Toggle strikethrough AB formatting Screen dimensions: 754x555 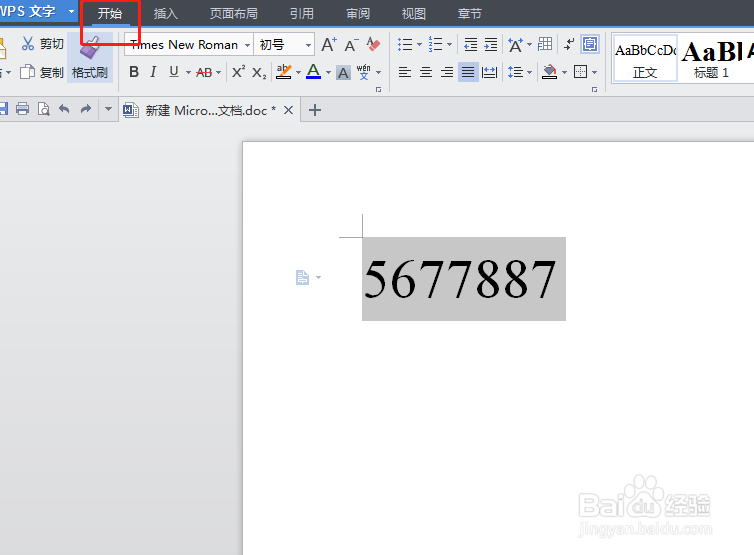pos(204,73)
